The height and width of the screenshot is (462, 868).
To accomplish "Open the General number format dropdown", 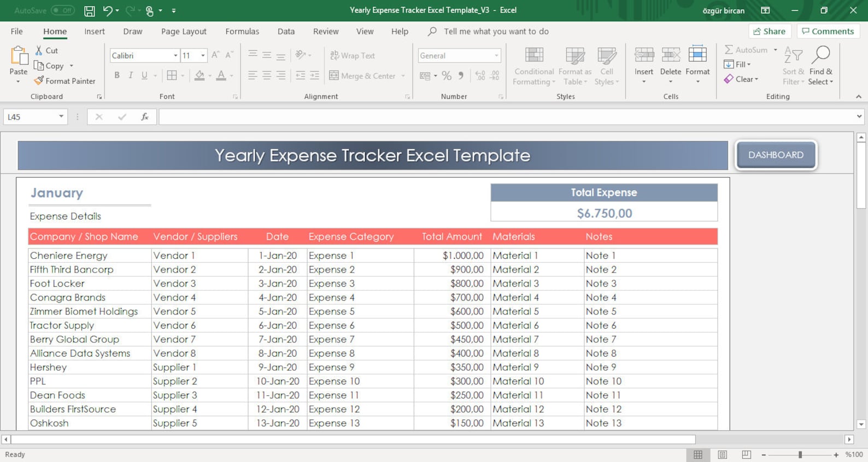I will [x=496, y=56].
